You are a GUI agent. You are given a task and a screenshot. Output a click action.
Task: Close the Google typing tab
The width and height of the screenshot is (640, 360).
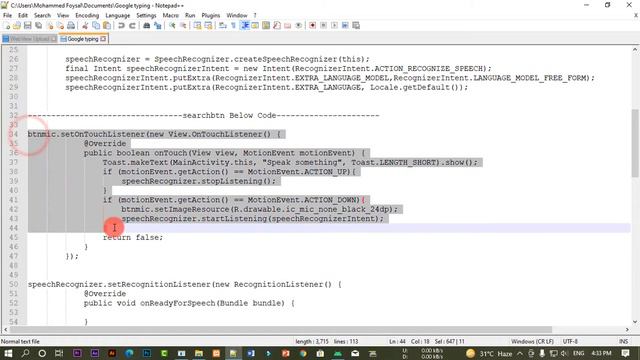pos(103,39)
